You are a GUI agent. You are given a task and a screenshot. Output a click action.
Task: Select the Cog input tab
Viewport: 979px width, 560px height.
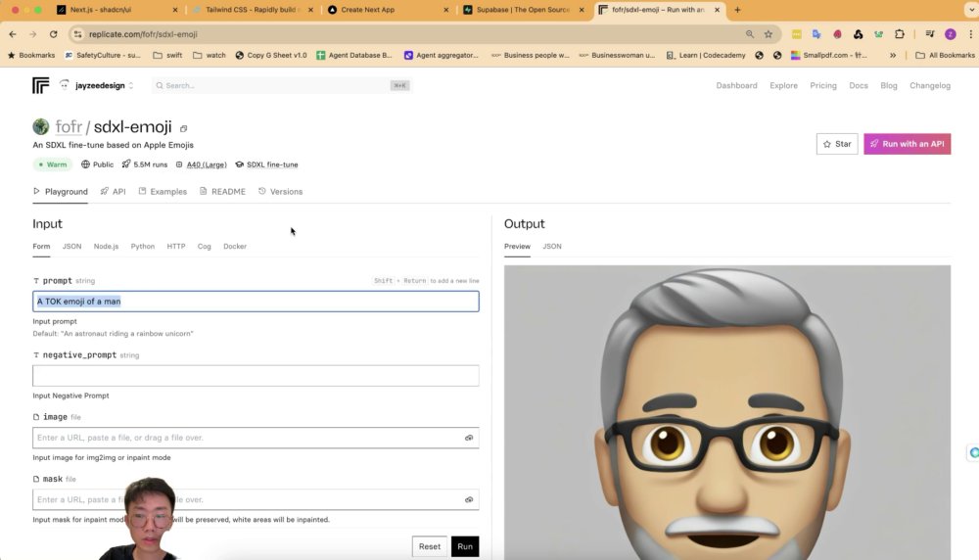[x=205, y=246]
